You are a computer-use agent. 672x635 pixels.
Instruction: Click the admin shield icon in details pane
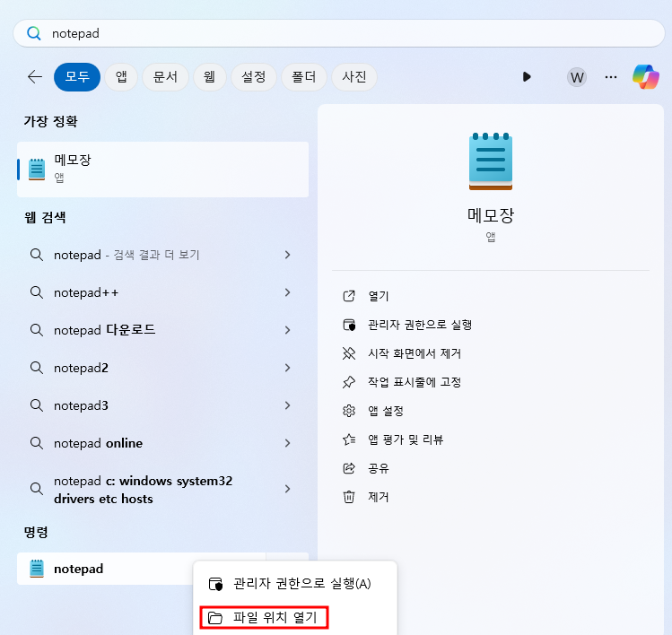[x=349, y=325]
